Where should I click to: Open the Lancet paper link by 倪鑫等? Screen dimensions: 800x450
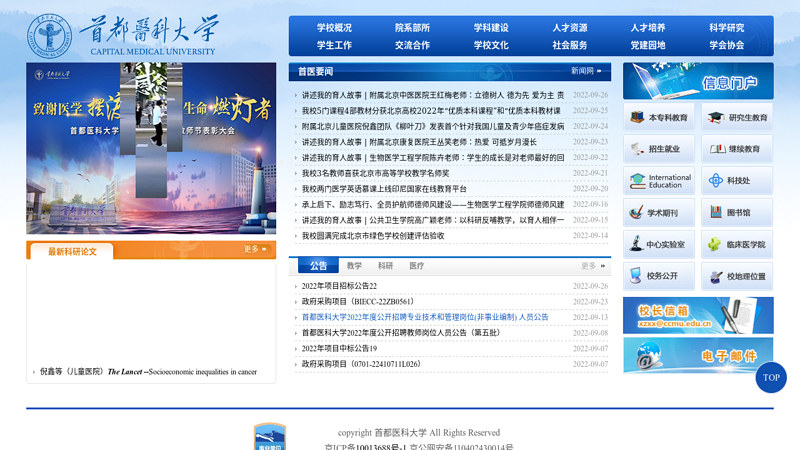[148, 372]
